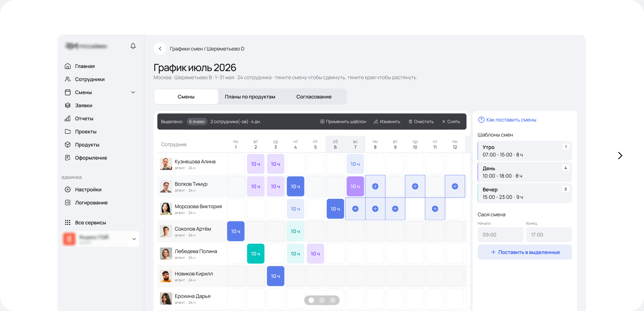This screenshot has width=644, height=311.
Task: Click the Смены calendar icon in sidebar
Action: click(x=68, y=92)
